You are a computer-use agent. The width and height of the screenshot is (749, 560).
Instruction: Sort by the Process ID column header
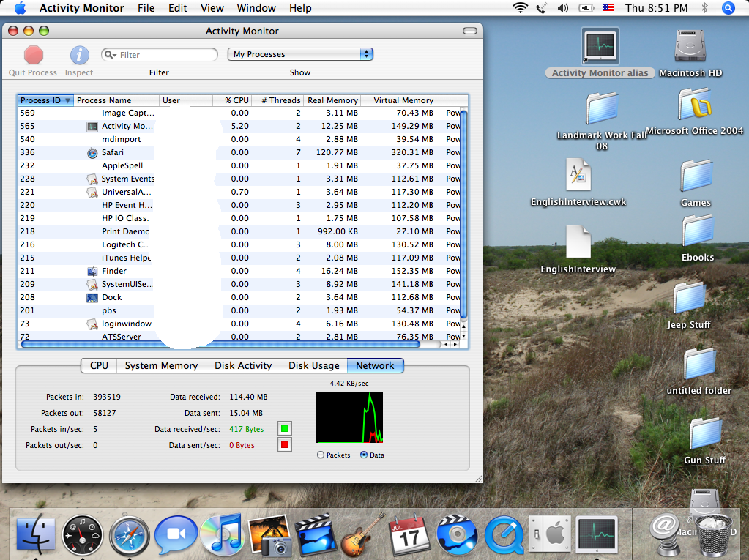pyautogui.click(x=45, y=100)
